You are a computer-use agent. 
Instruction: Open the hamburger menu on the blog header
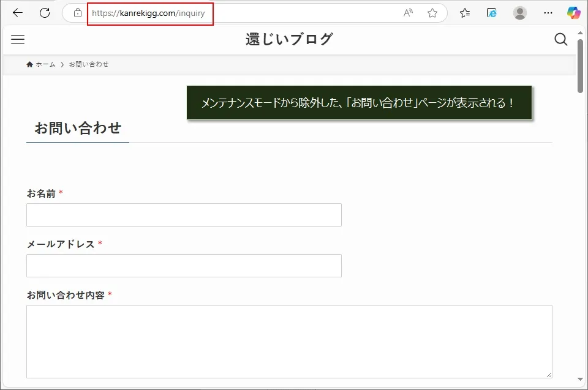click(18, 39)
